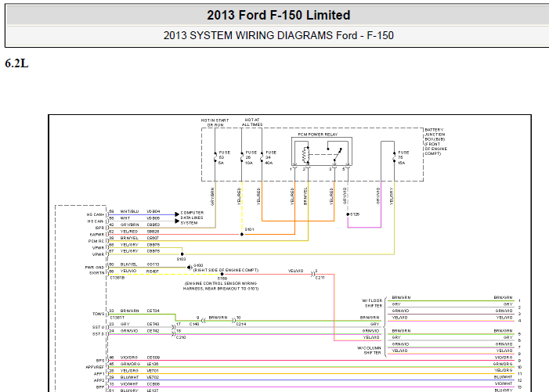Click the PCM power relay coil symbol
The height and width of the screenshot is (392, 549).
pyautogui.click(x=305, y=155)
